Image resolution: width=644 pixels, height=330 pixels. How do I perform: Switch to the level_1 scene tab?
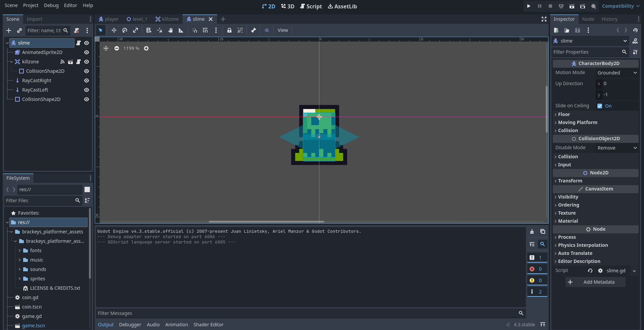pyautogui.click(x=137, y=19)
